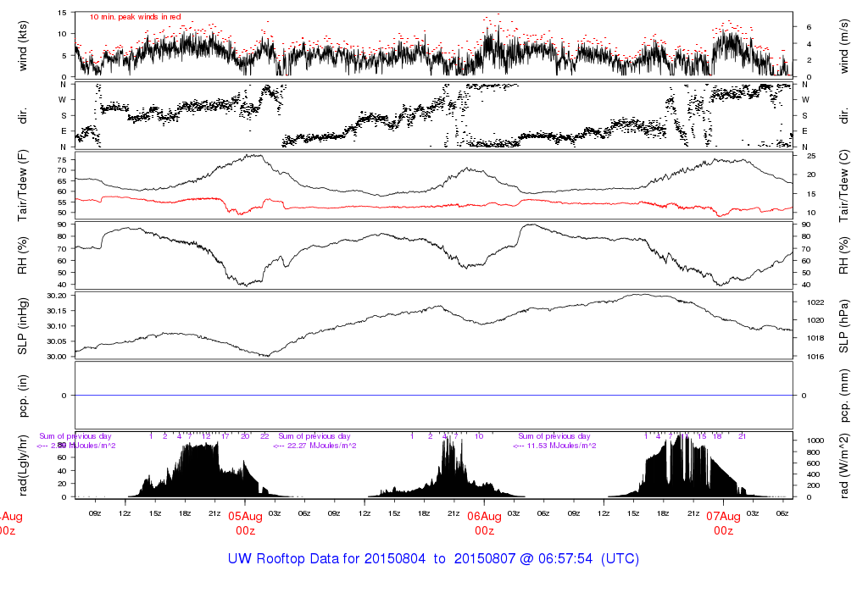Click the left 'Tair/Tdew (F)' axis label
Image resolution: width=868 pixels, height=593 pixels.
pyautogui.click(x=23, y=186)
